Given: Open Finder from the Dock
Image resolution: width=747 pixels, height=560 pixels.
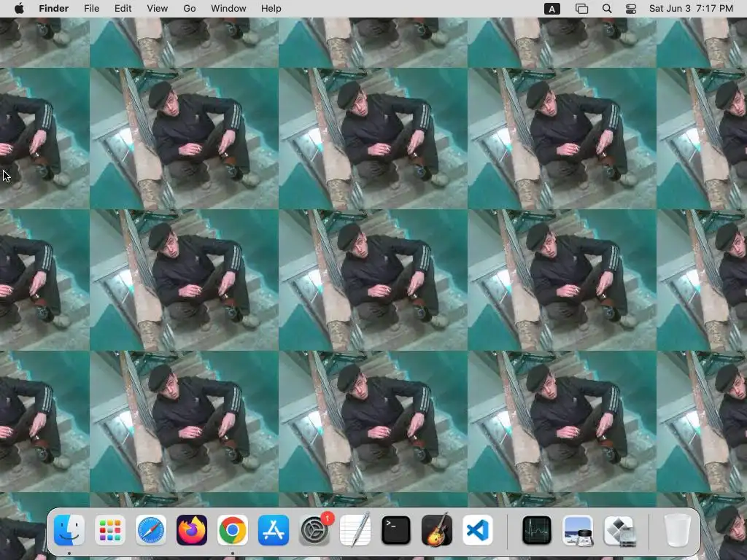Looking at the screenshot, I should pyautogui.click(x=69, y=530).
